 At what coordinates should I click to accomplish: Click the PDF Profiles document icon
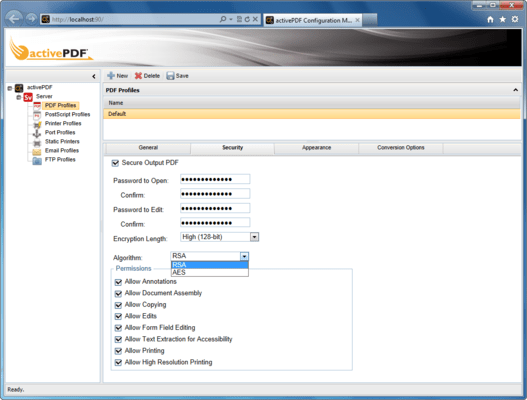(x=37, y=106)
